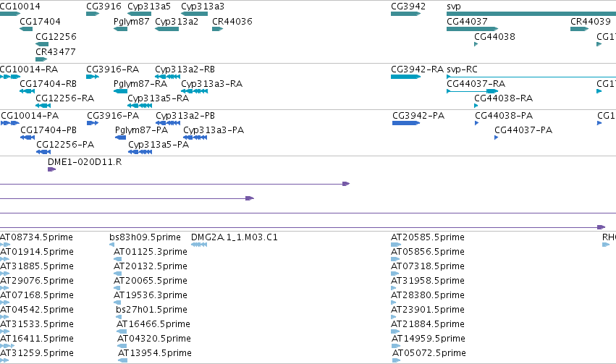Image resolution: width=616 pixels, height=364 pixels.
Task: Select the CG44037 gene label
Action: 467,22
